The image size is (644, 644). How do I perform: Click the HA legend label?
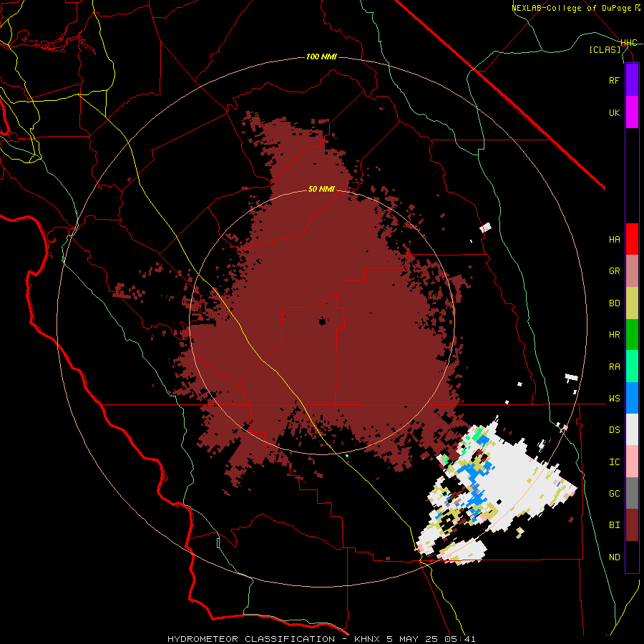coord(614,240)
